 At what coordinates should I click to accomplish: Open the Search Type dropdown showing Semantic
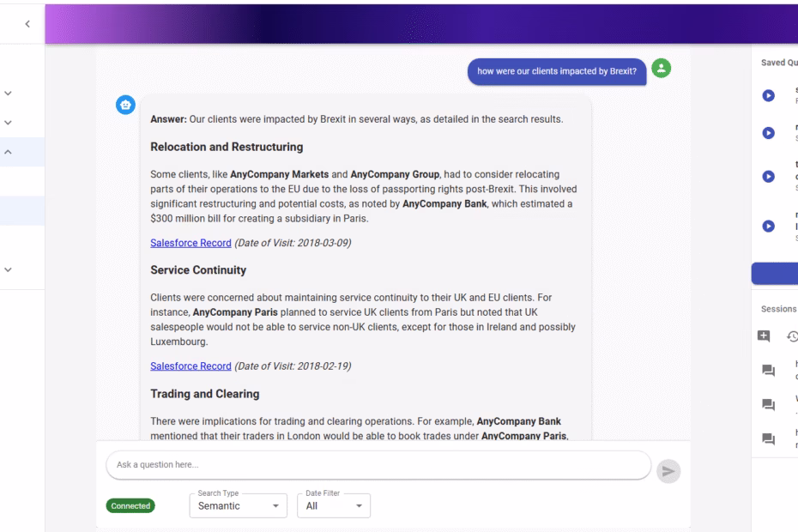click(236, 506)
